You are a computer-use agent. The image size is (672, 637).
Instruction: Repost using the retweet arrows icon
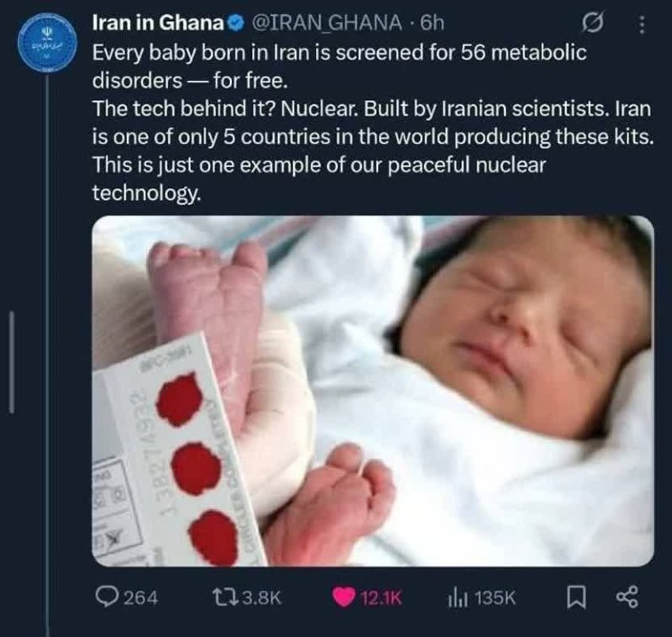[x=225, y=598]
